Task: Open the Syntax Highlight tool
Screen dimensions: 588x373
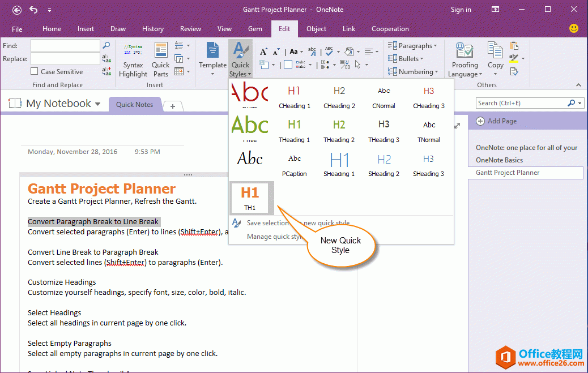Action: pos(133,60)
